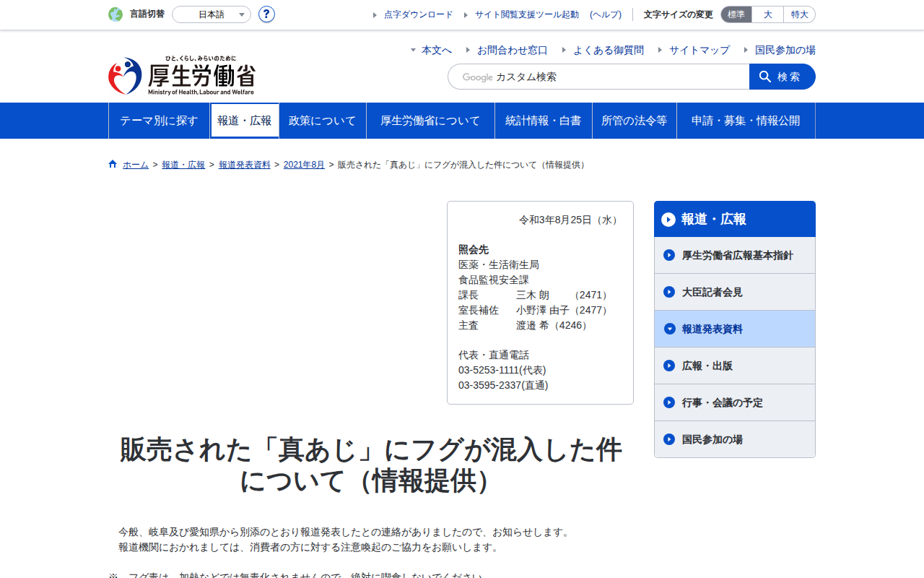Click the 厚生労働省 ministry logo

(182, 76)
